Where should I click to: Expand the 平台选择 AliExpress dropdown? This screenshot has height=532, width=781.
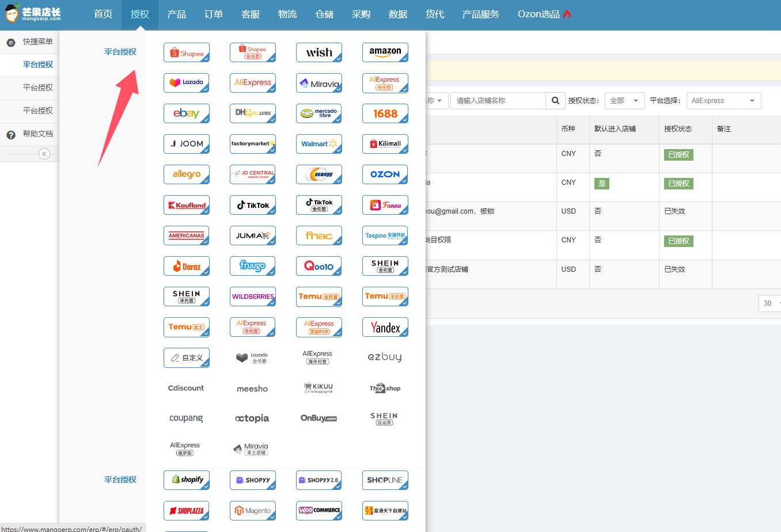click(723, 101)
